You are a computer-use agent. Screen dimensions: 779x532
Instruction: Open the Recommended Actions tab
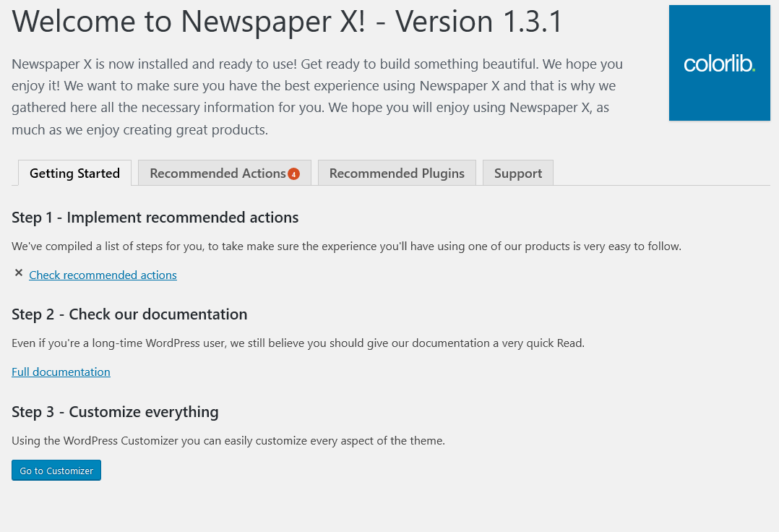coord(217,173)
